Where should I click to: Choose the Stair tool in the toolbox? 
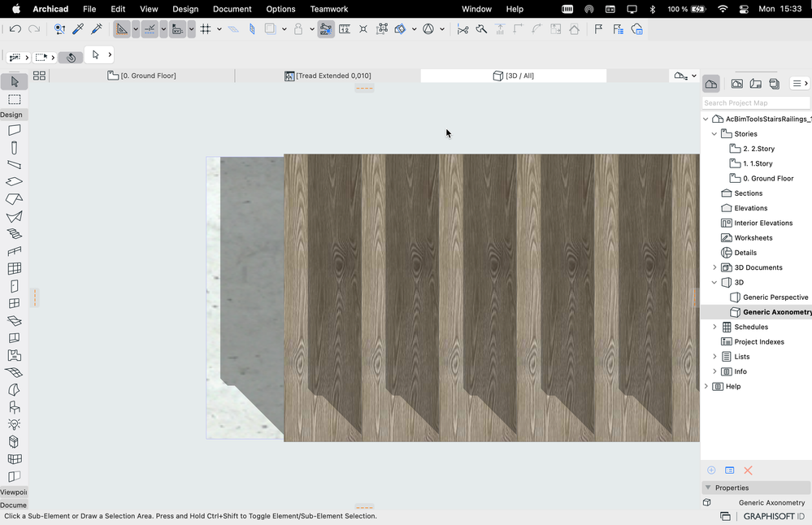[x=14, y=233]
